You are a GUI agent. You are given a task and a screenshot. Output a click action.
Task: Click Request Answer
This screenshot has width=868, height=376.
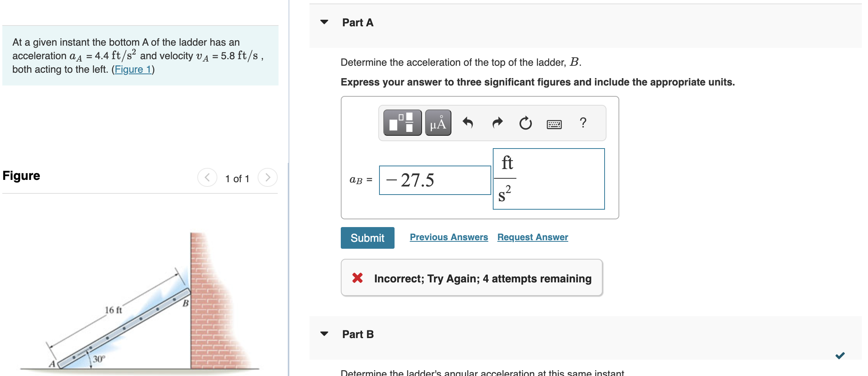tap(532, 237)
